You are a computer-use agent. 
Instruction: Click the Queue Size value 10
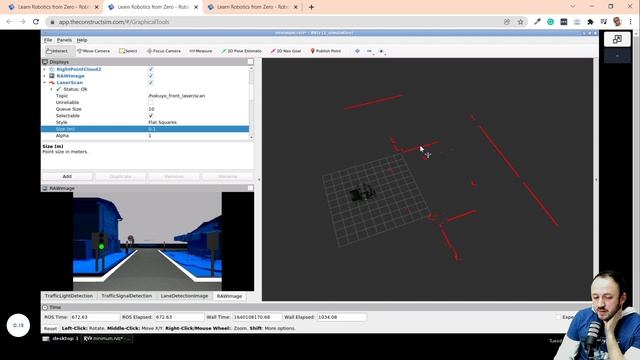(198, 109)
